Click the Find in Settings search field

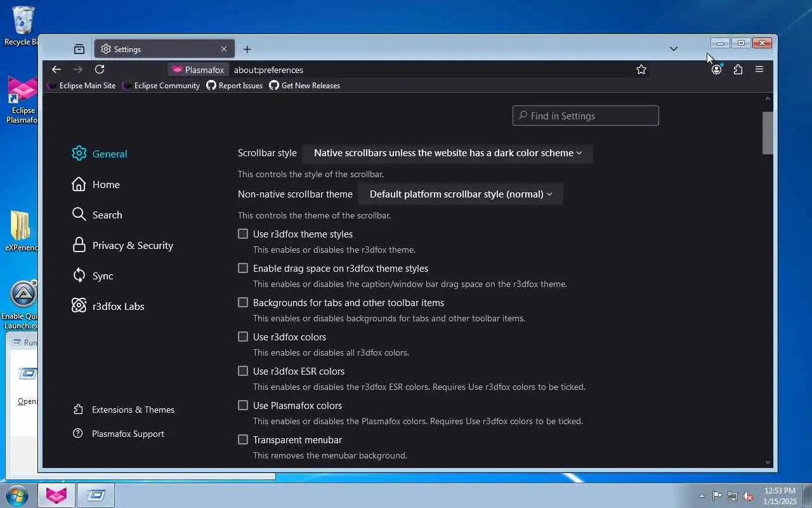click(x=586, y=116)
